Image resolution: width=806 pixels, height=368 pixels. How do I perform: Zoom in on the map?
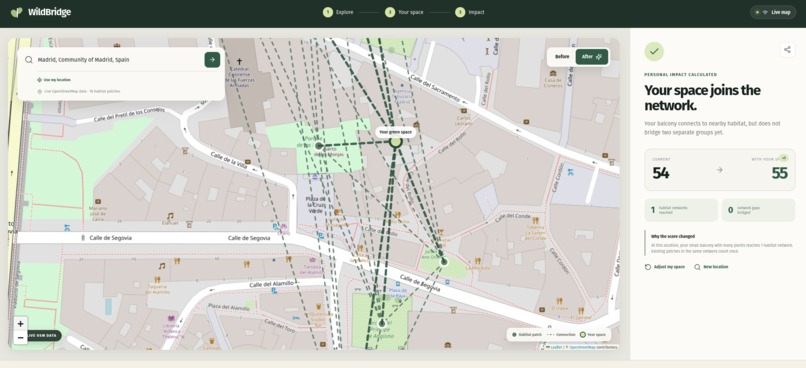click(20, 324)
